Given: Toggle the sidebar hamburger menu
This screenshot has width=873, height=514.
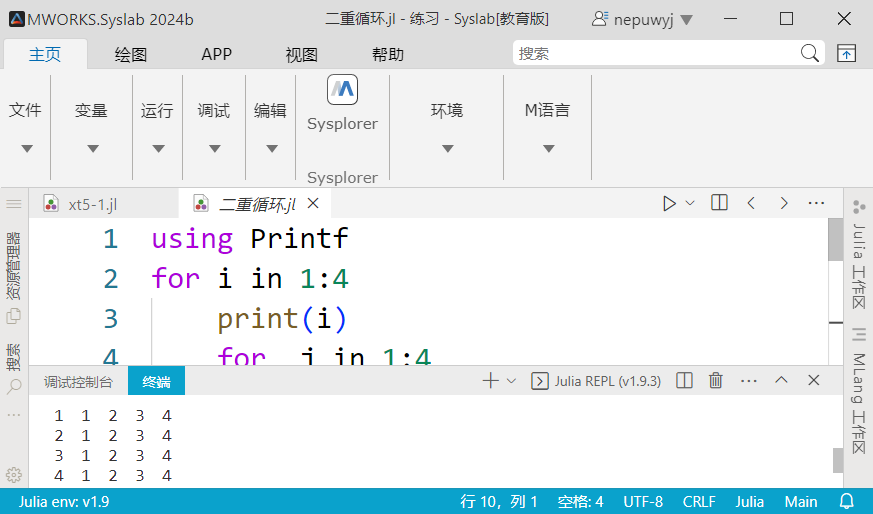Looking at the screenshot, I should tap(14, 204).
